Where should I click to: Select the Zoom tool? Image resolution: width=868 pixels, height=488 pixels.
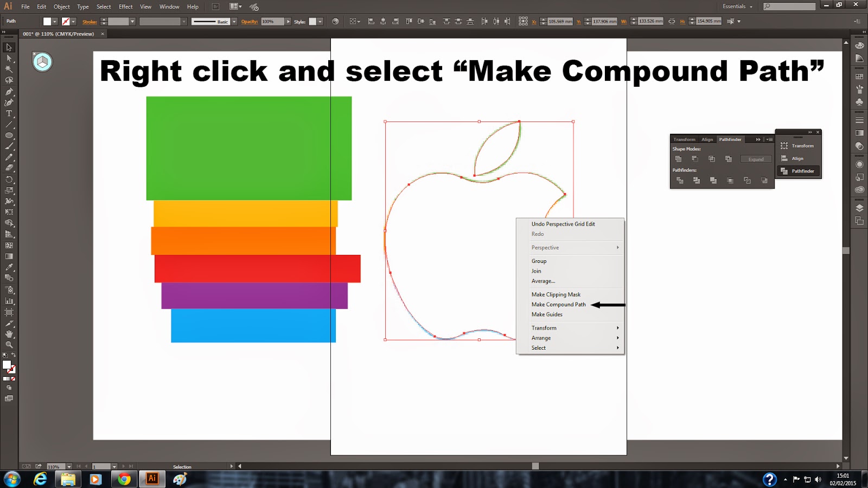click(x=9, y=345)
